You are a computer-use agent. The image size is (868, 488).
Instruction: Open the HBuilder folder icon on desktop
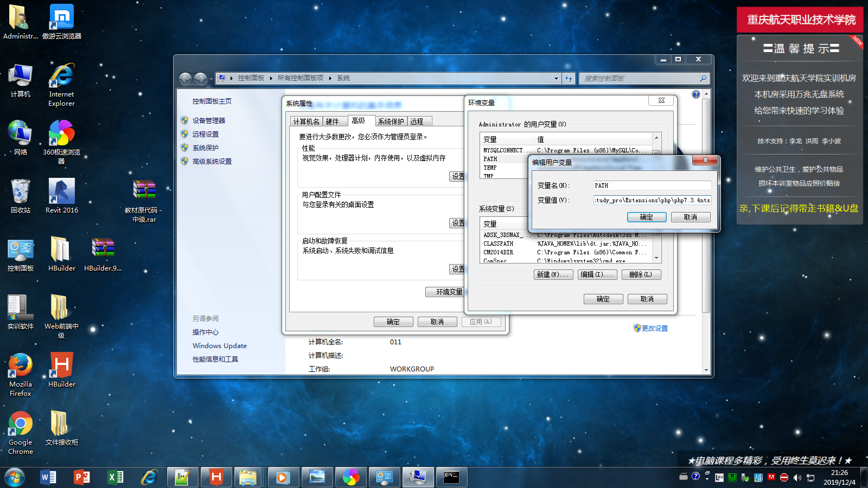tap(62, 254)
